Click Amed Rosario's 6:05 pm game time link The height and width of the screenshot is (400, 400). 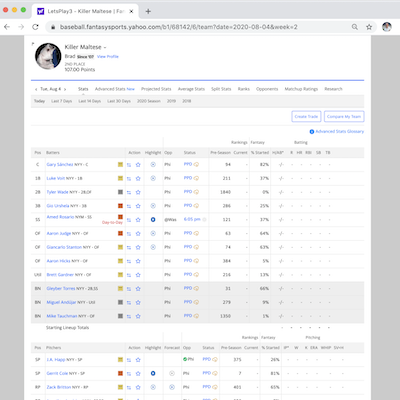point(192,219)
